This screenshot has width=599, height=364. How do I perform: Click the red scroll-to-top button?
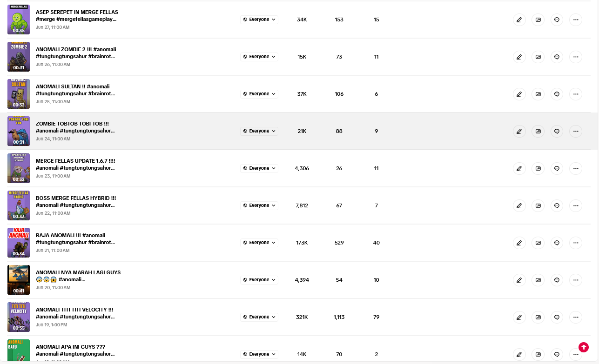point(584,347)
